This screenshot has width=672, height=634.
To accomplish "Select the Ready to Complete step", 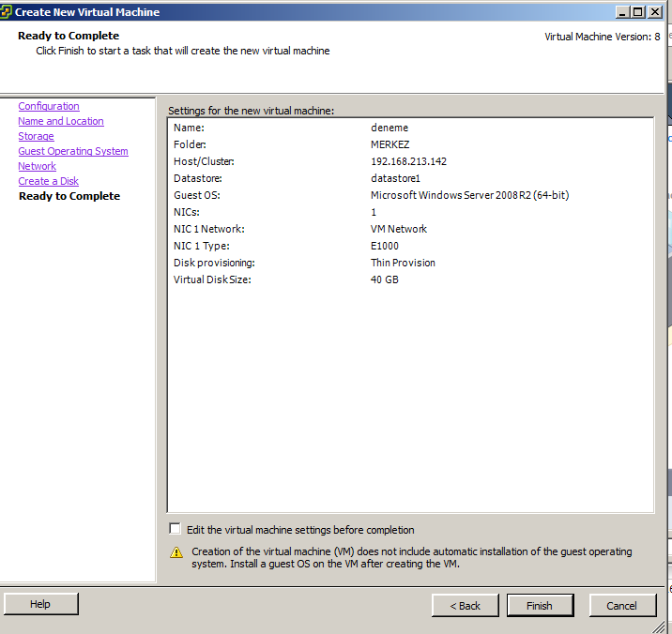I will (x=69, y=197).
